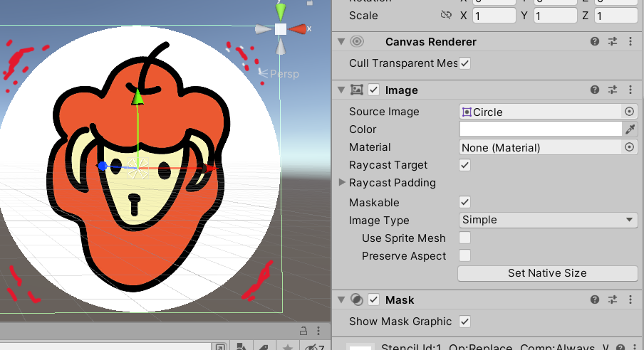The height and width of the screenshot is (350, 644).
Task: Click the search by type icon
Action: (241, 347)
